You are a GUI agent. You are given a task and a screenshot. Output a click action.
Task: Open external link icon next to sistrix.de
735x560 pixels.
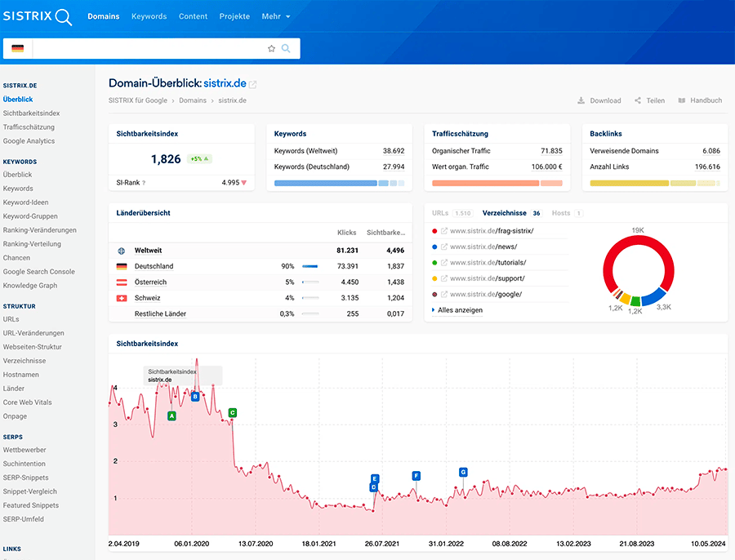click(253, 84)
